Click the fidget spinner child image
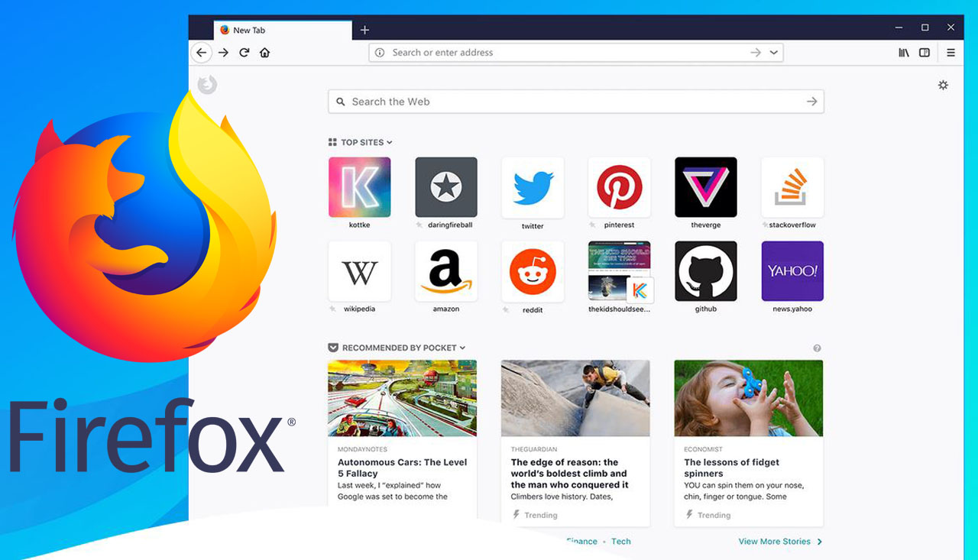The width and height of the screenshot is (978, 560). 749,398
